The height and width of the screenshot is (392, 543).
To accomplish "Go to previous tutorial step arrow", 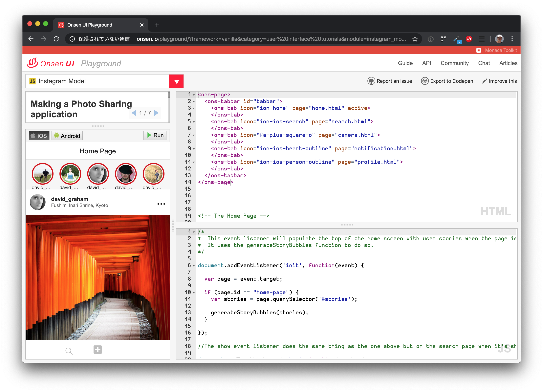I will 134,113.
